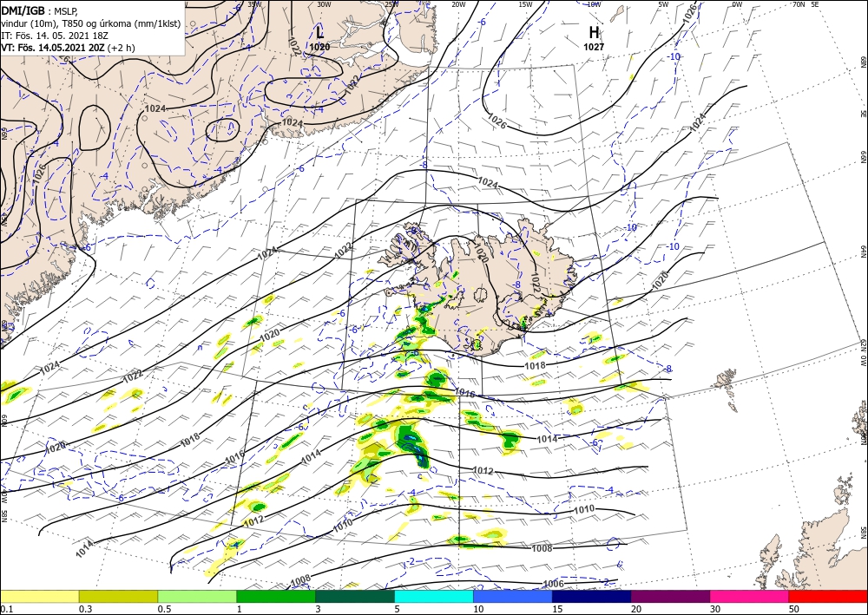Screen dimensions: 868x615
Task: Click the '1027' high pressure value
Action: pyautogui.click(x=594, y=48)
